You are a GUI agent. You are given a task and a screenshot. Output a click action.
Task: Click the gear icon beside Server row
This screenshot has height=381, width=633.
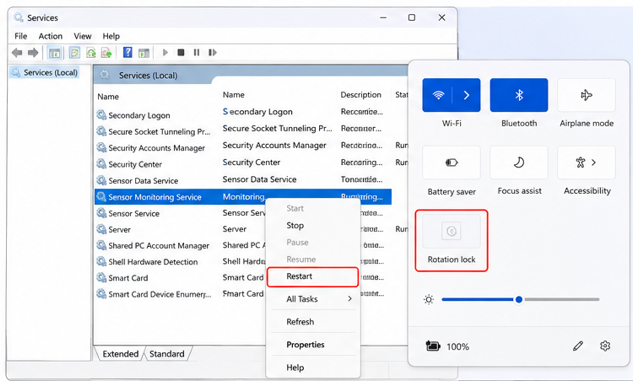click(101, 229)
